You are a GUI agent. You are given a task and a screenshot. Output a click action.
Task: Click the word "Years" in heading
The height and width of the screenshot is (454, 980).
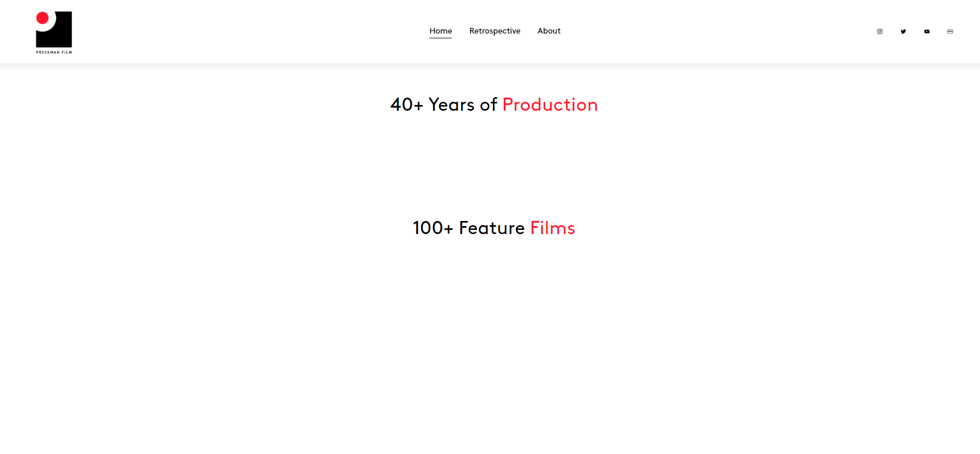pyautogui.click(x=451, y=105)
